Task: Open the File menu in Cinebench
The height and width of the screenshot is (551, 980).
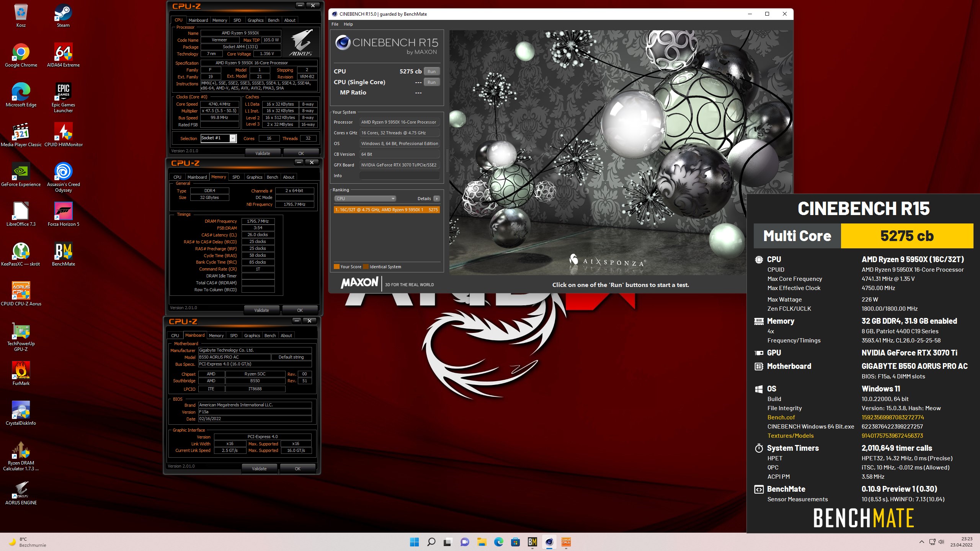Action: (x=335, y=24)
